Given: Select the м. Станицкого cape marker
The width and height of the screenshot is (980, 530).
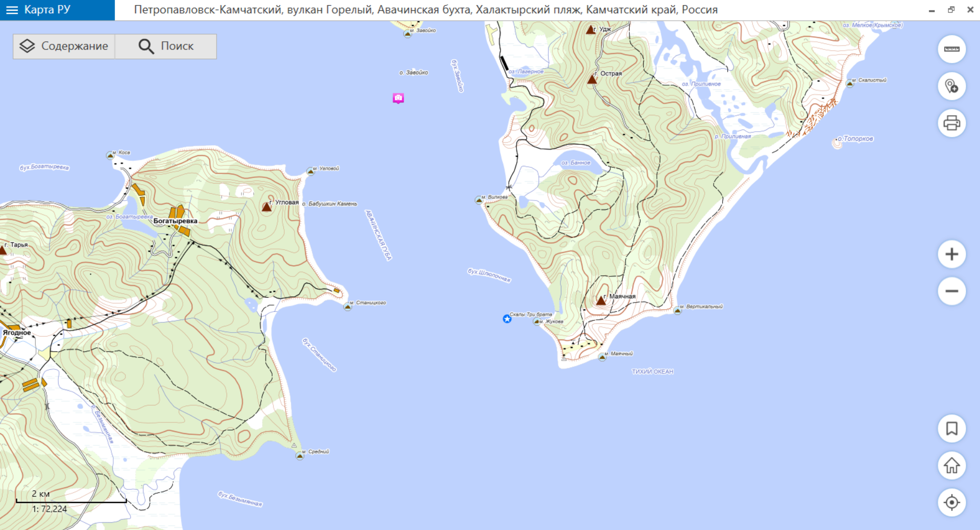Looking at the screenshot, I should [348, 306].
